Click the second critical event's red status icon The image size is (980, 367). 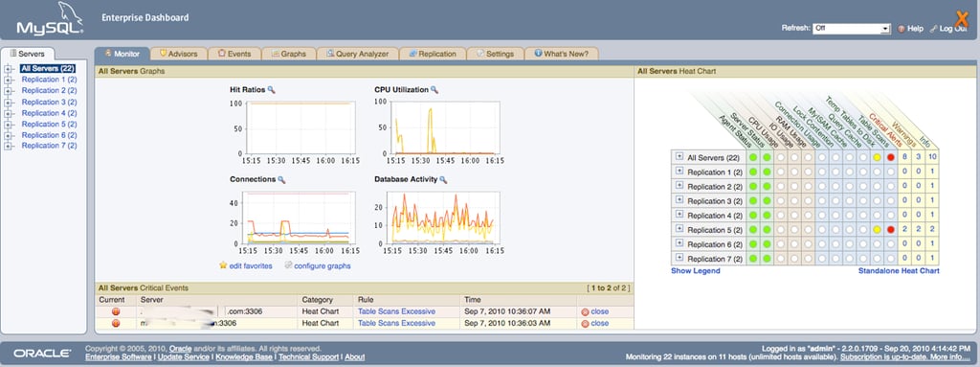(x=116, y=323)
